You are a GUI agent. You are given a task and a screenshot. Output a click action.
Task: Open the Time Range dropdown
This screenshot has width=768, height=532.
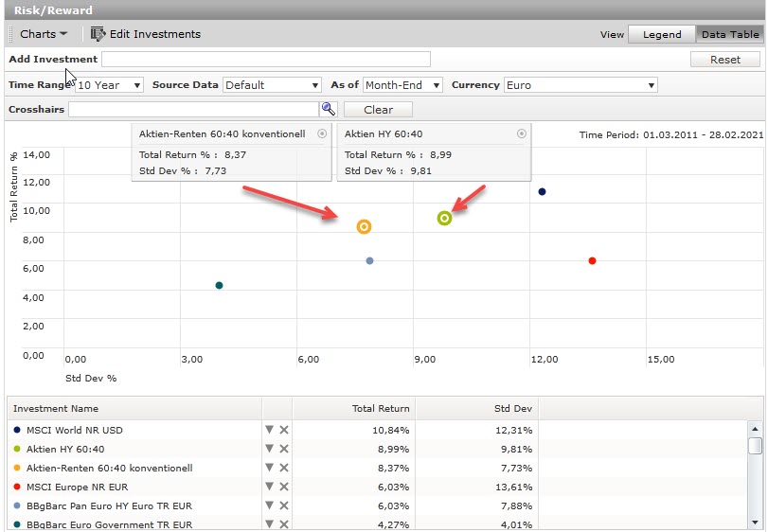point(109,85)
